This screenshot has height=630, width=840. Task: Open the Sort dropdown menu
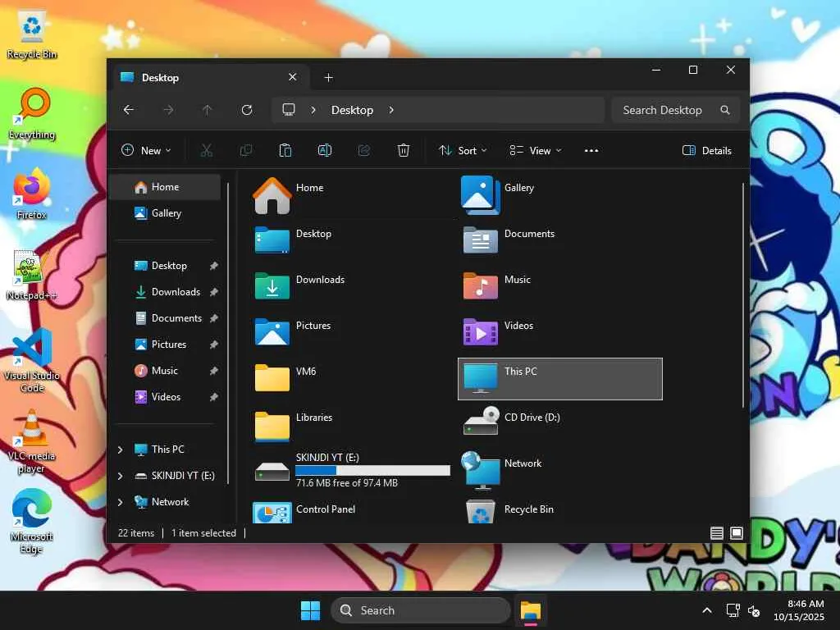tap(463, 151)
